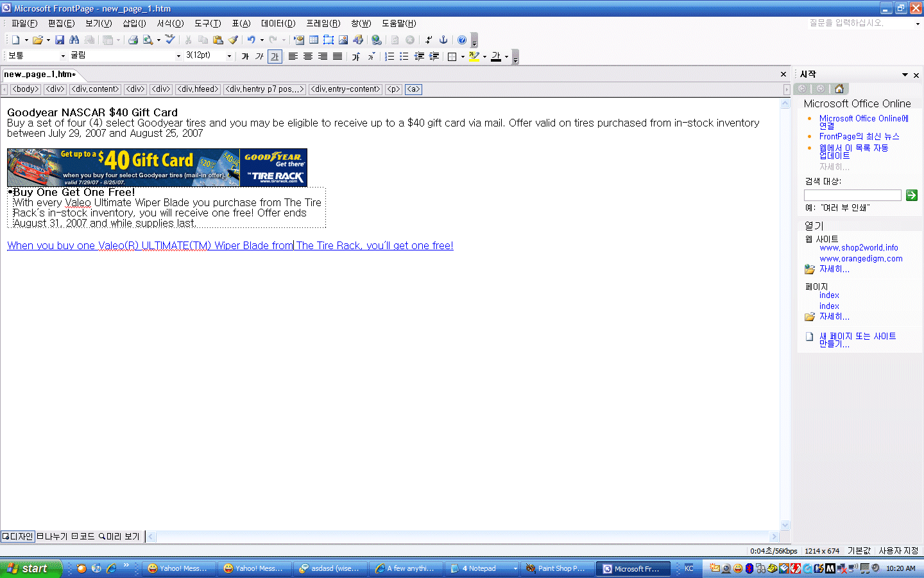Image resolution: width=924 pixels, height=578 pixels.
Task: Click the Center alignment icon
Action: tap(308, 57)
